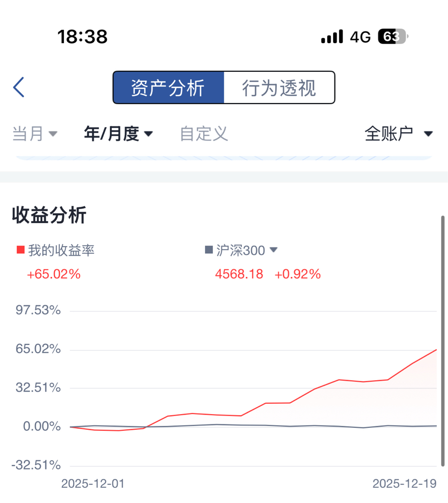448x503 pixels.
Task: Tap the 收益分析 section heading
Action: (x=49, y=215)
